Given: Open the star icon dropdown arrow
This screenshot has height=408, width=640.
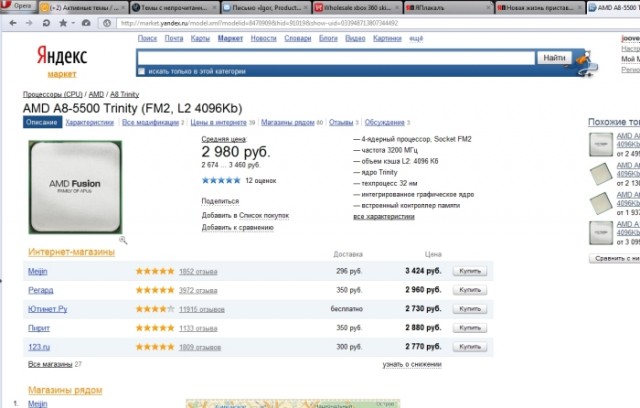Looking at the screenshot, I should (x=73, y=23).
